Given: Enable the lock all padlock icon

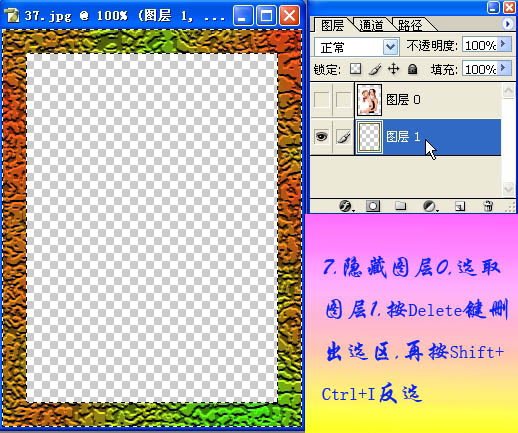Looking at the screenshot, I should pos(413,69).
